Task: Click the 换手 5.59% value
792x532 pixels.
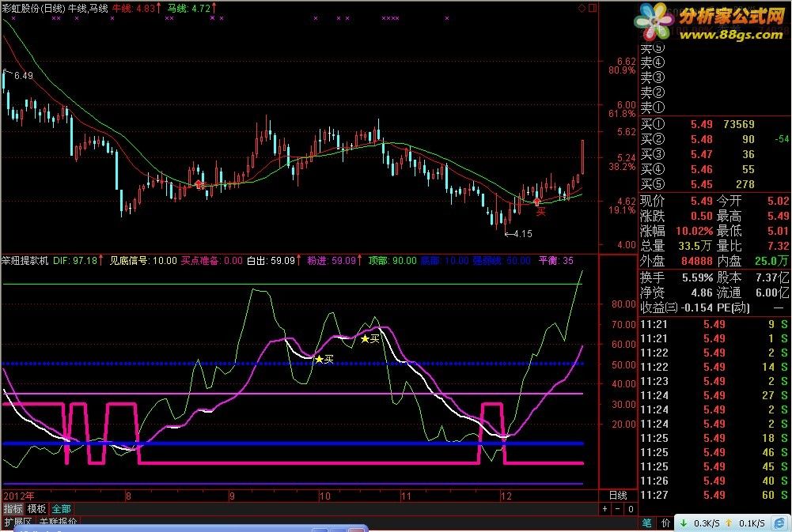Action: 698,277
